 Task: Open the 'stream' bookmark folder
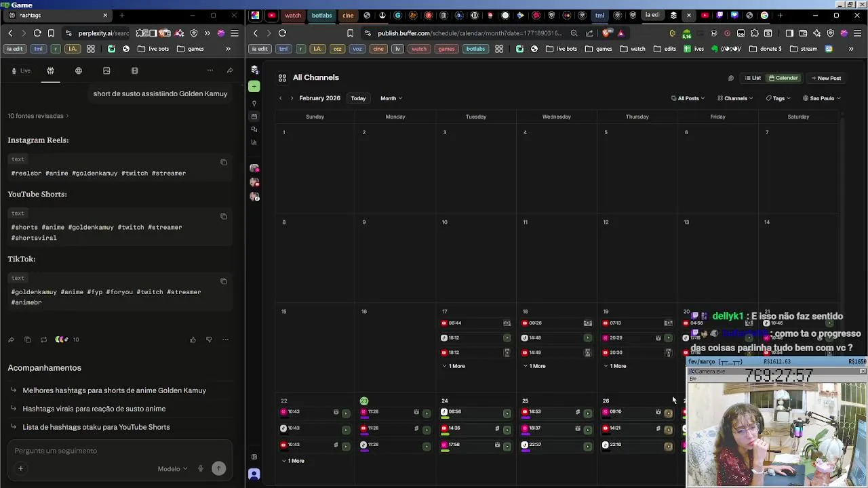[804, 49]
